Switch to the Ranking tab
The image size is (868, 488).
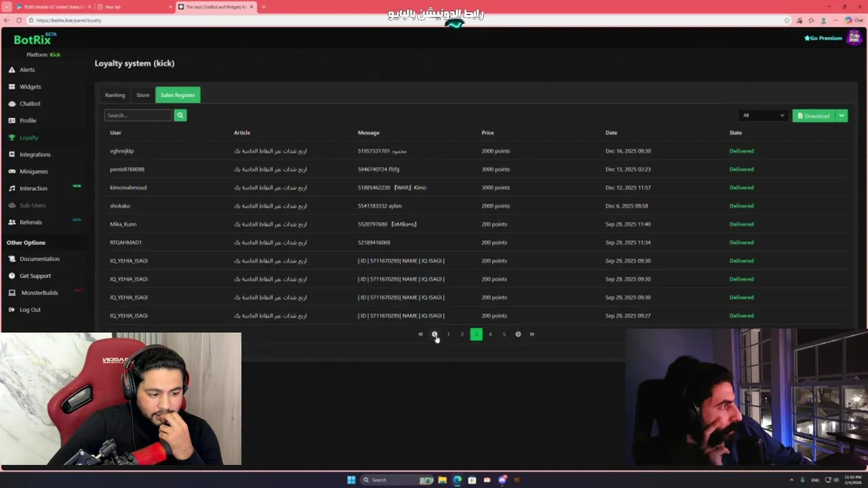(115, 95)
